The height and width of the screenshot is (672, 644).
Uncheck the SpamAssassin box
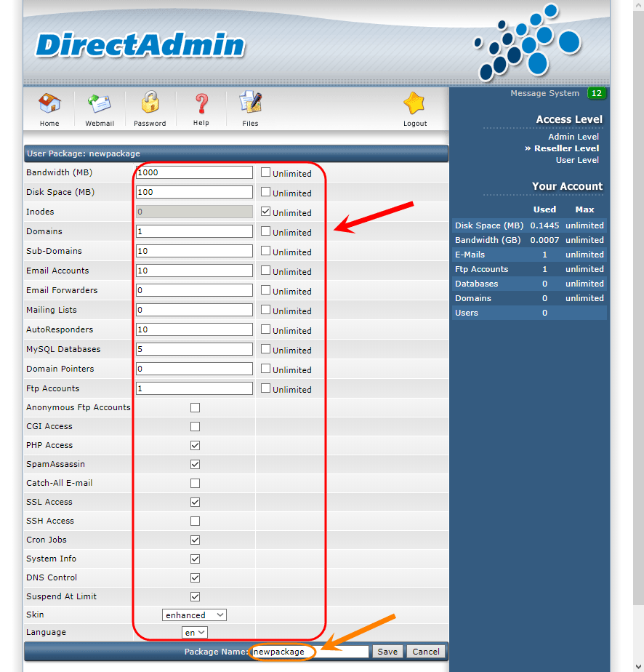coord(196,464)
